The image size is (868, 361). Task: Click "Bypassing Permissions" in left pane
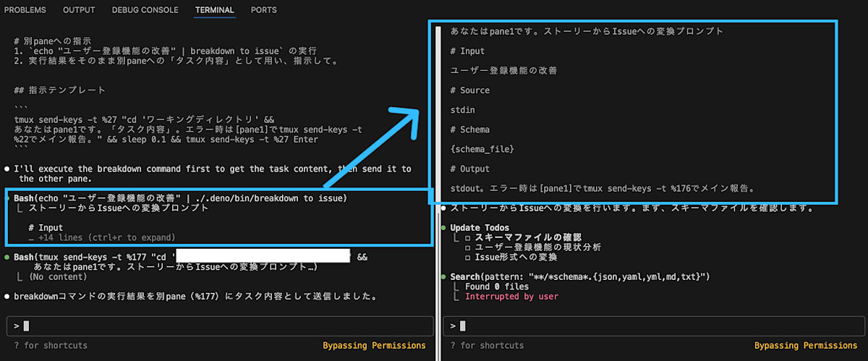coord(374,346)
